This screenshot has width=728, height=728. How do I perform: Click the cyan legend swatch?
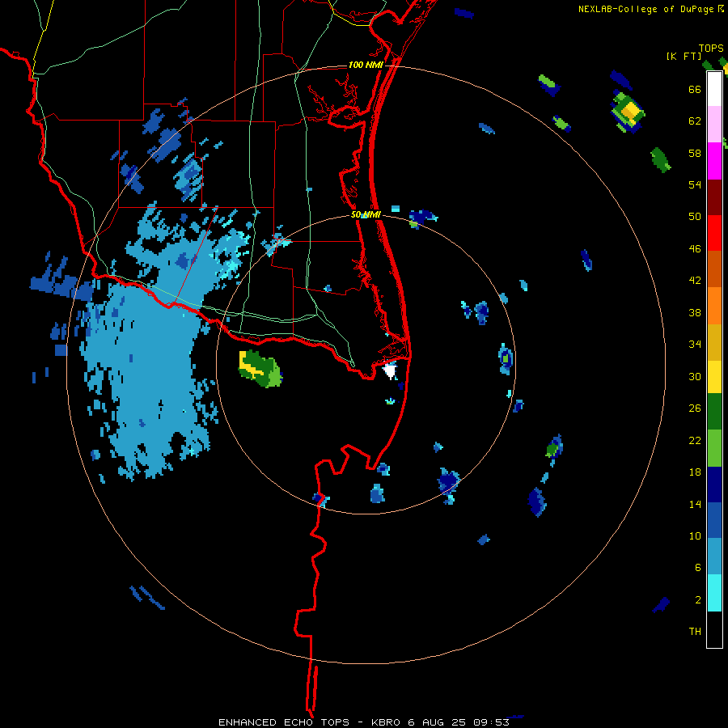coord(714,593)
